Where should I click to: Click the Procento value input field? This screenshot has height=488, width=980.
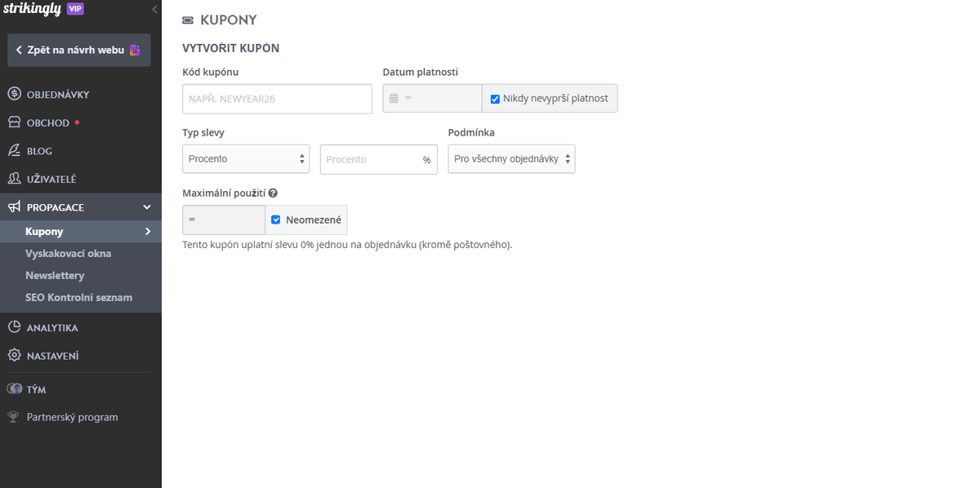(379, 159)
